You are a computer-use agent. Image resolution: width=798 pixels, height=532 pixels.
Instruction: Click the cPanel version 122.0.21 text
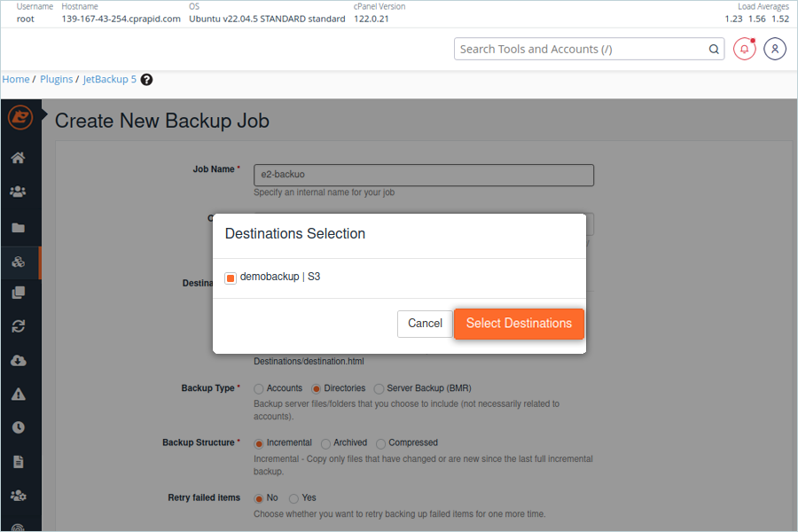(x=371, y=19)
